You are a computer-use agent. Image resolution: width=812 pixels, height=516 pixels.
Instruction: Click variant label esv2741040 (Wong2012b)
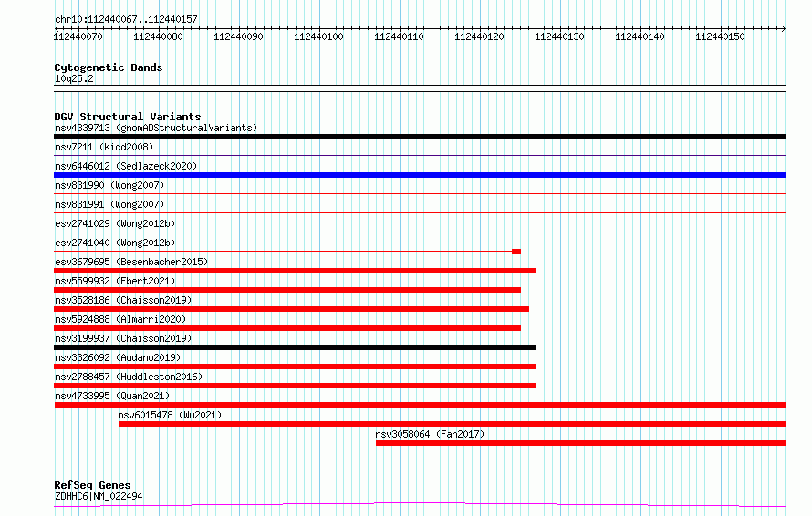(x=115, y=243)
